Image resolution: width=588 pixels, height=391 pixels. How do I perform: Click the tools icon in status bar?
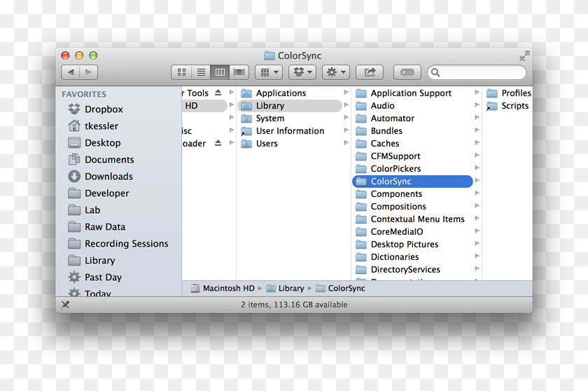[65, 305]
